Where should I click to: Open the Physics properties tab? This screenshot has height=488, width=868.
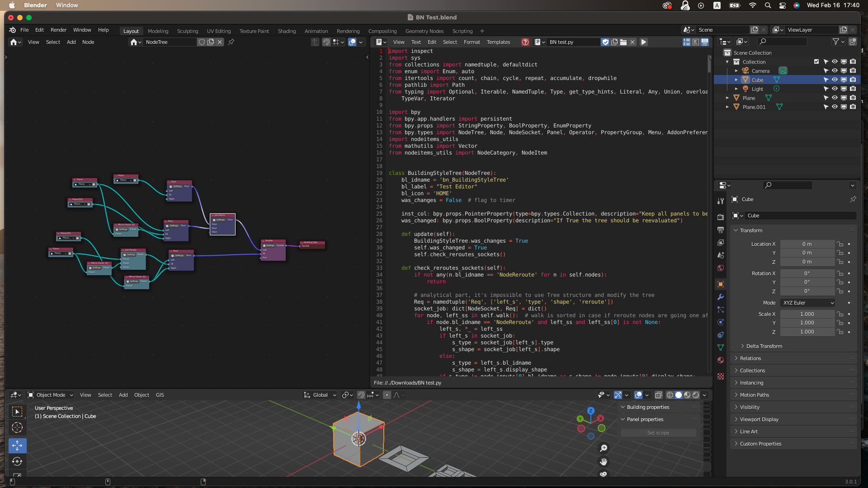click(721, 322)
